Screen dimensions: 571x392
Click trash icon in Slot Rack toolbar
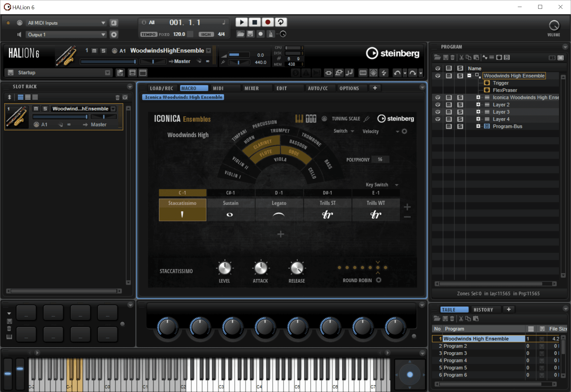(118, 97)
